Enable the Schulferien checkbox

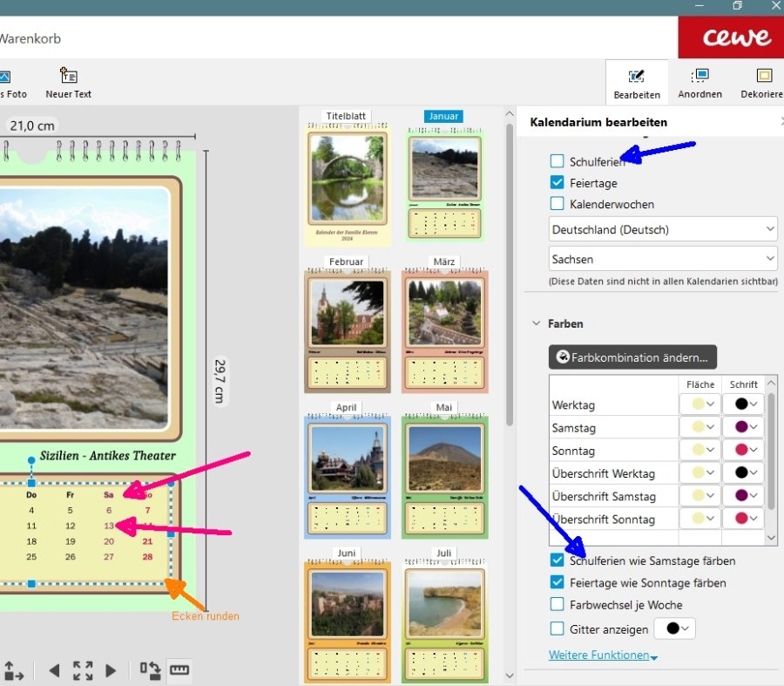[558, 161]
